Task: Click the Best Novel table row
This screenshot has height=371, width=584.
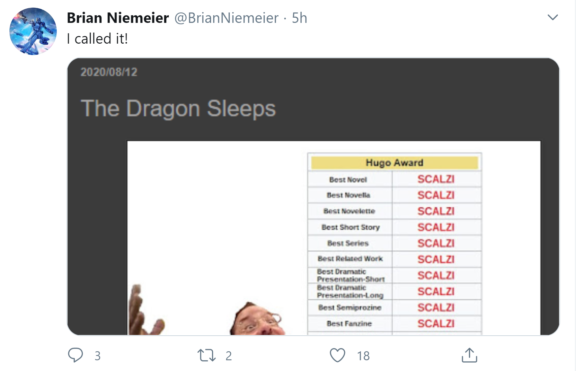Action: pyautogui.click(x=394, y=179)
